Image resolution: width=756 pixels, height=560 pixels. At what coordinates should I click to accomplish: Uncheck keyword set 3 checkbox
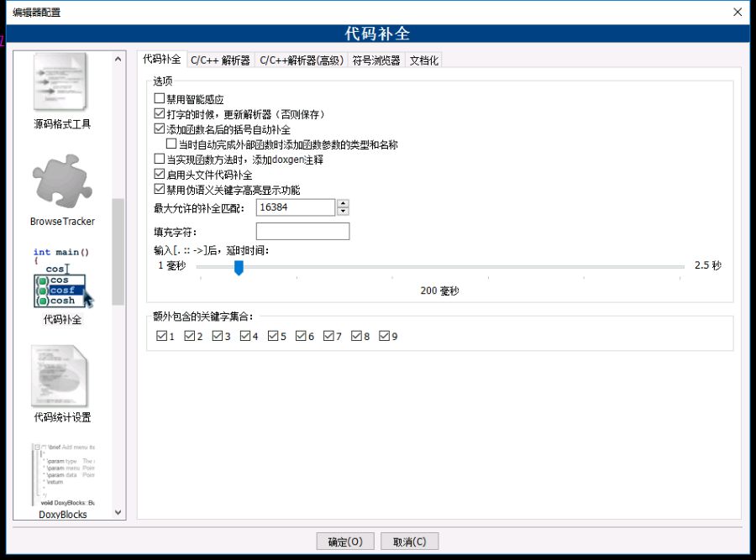[x=218, y=336]
